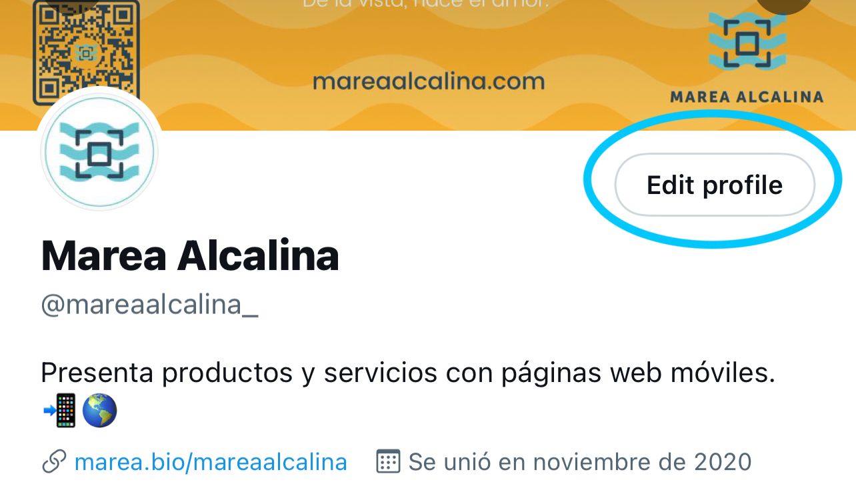Select the @mareaalcalina_ handle
The height and width of the screenshot is (504, 856).
click(149, 305)
